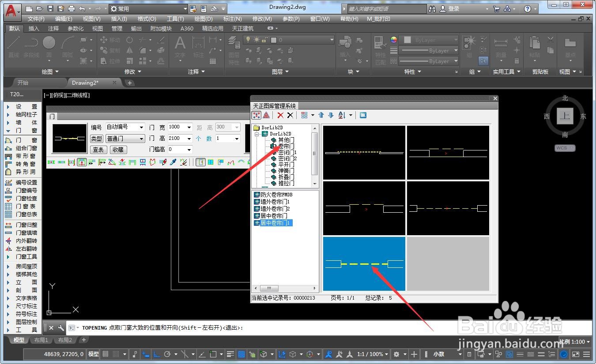Screen dimensions: 596x364
Task: Click the black X delete item icon
Action: [x=290, y=115]
